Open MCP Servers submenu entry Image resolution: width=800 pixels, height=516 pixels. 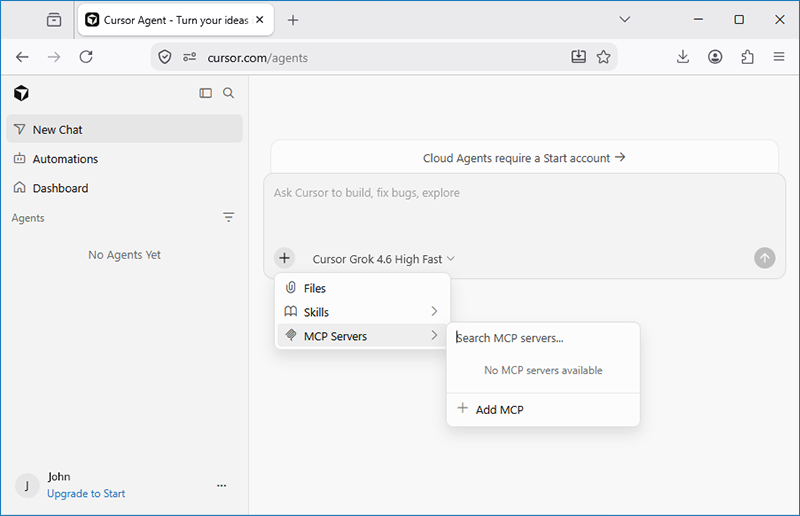pyautogui.click(x=363, y=336)
